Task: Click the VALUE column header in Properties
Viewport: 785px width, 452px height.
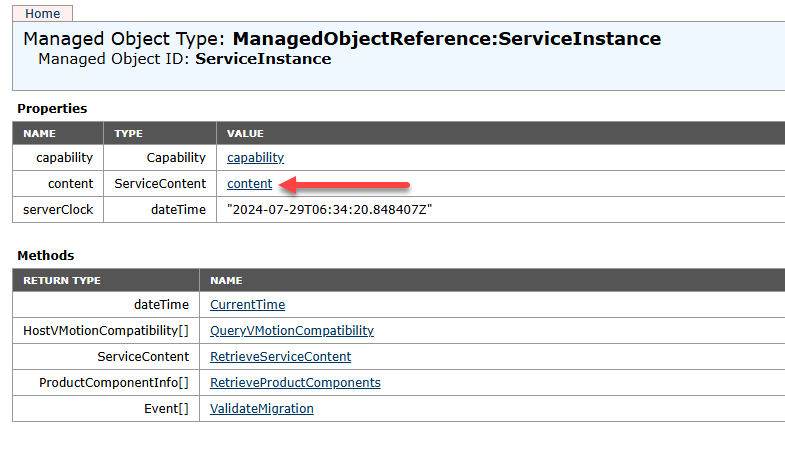Action: (x=245, y=133)
